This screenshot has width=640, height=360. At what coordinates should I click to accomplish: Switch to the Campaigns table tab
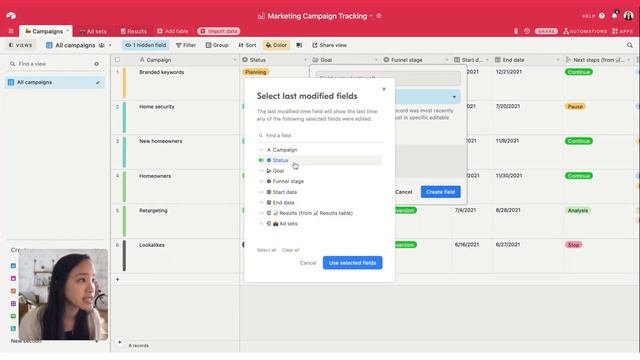46,31
